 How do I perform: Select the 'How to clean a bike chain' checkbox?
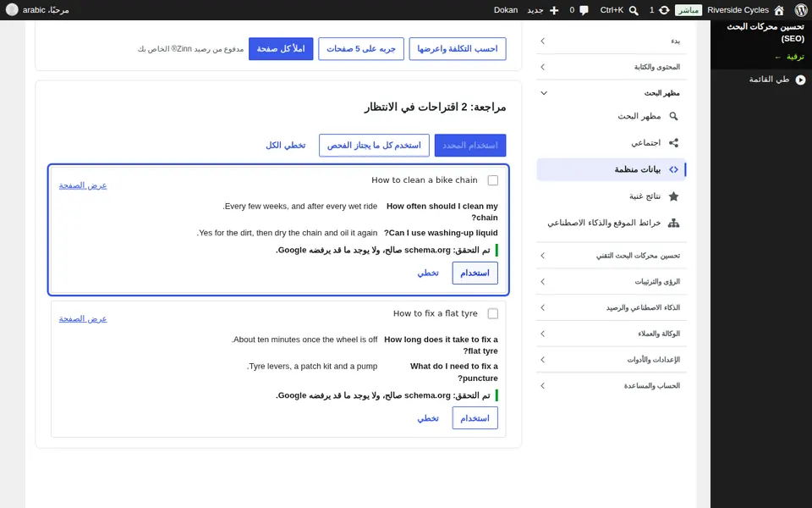click(x=493, y=179)
